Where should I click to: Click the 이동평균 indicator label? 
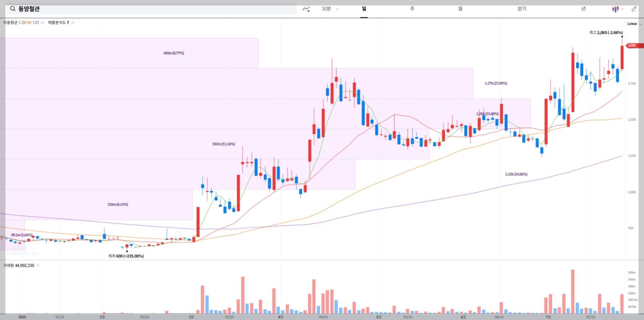pyautogui.click(x=10, y=22)
